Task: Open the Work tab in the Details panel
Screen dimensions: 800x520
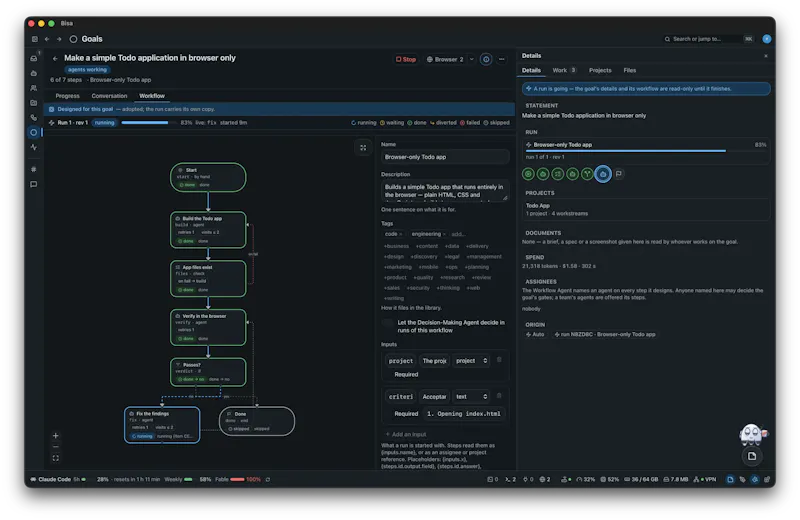Action: (x=564, y=70)
